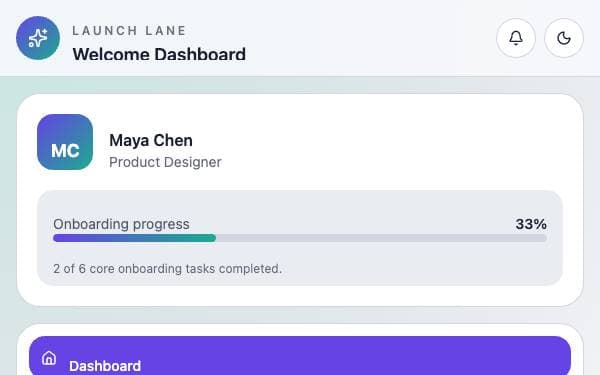Click the green tip of the progress fill
Screen dimensions: 600x375
click(209, 238)
